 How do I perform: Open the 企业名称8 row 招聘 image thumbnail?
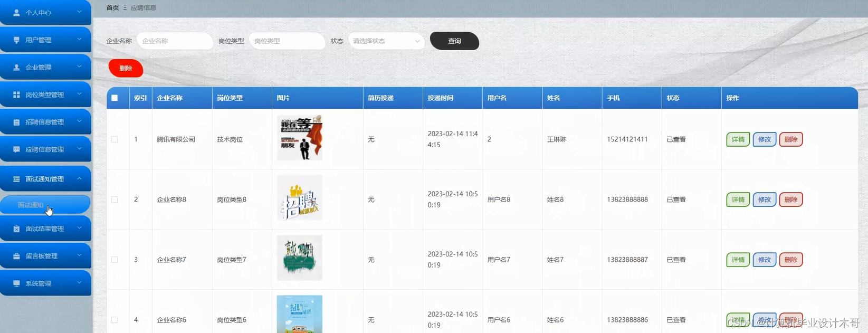coord(299,198)
